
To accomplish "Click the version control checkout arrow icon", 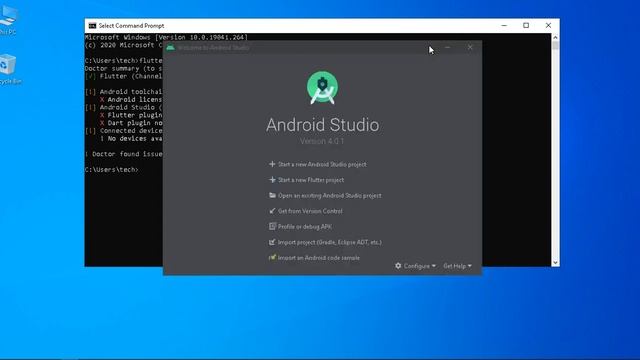I will coord(272,211).
